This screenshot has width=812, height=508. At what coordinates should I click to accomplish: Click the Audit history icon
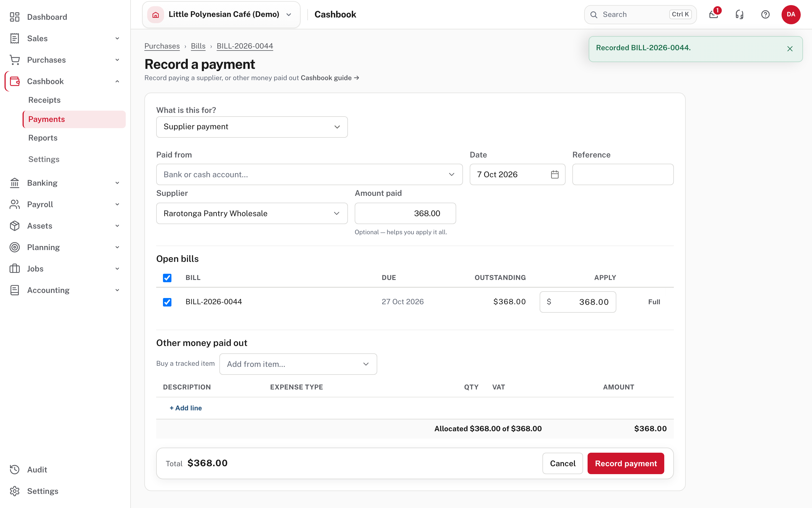tap(14, 469)
